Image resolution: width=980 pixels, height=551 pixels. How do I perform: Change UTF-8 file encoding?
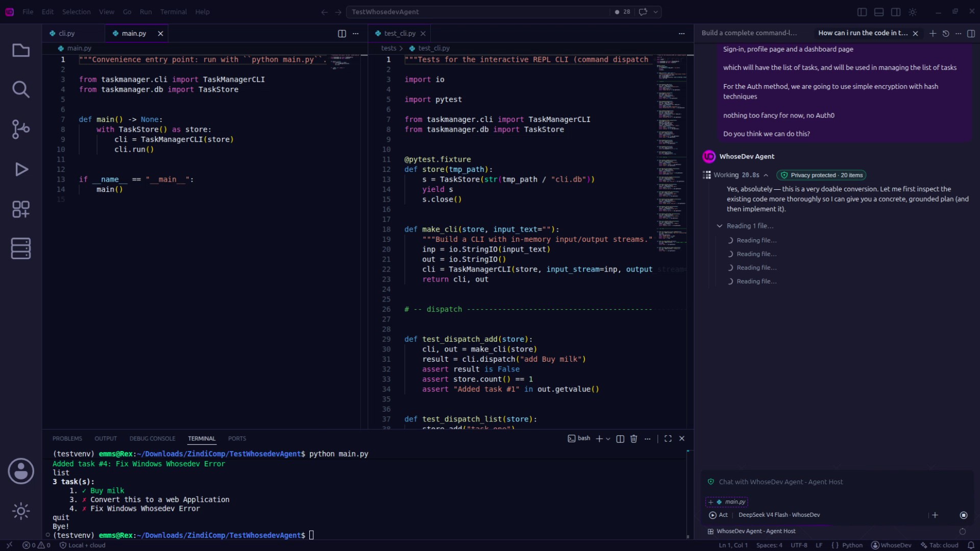point(799,545)
